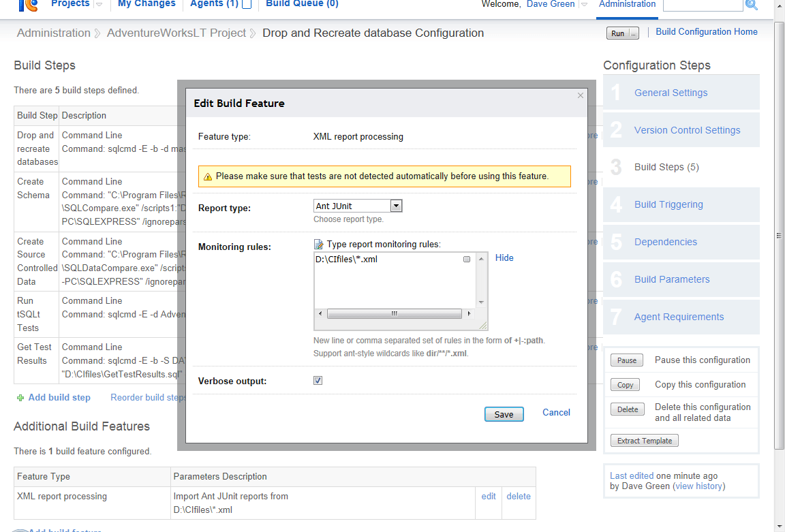
Task: Click into the monitoring rules textarea
Action: (x=395, y=280)
